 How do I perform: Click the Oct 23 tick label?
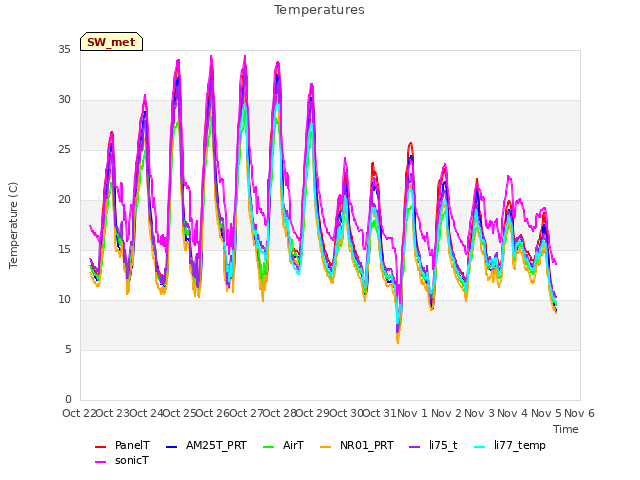pyautogui.click(x=113, y=413)
